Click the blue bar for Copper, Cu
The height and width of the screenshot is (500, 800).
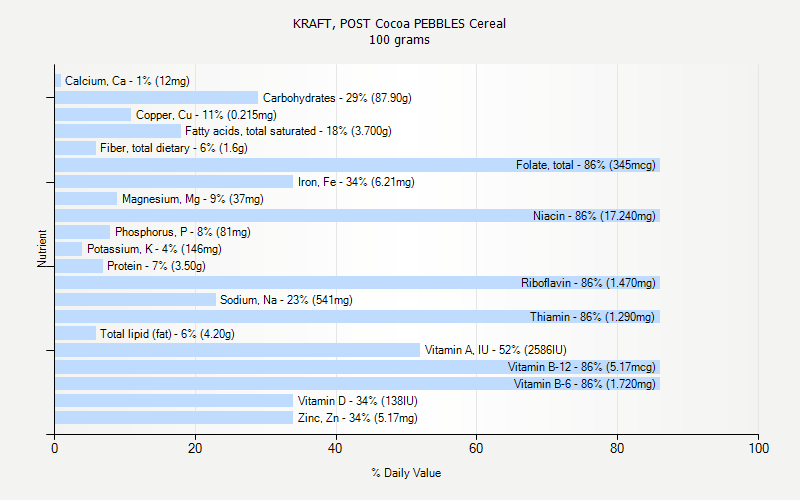coord(93,115)
